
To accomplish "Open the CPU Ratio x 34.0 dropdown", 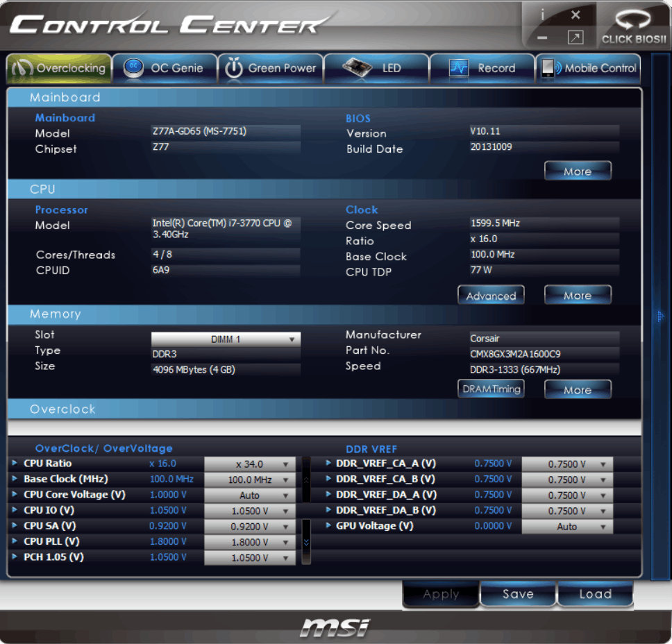I will [x=250, y=464].
